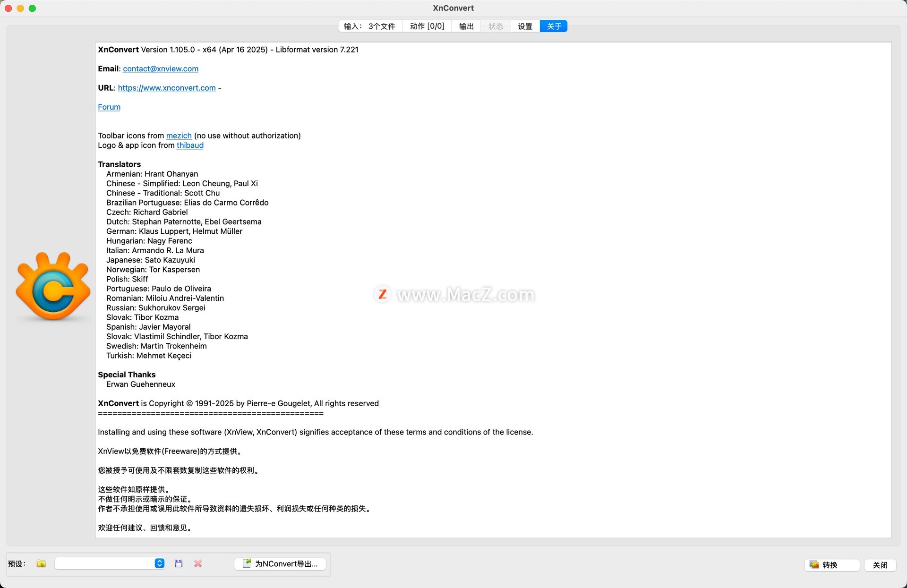Click the 状态 status tab

[496, 26]
